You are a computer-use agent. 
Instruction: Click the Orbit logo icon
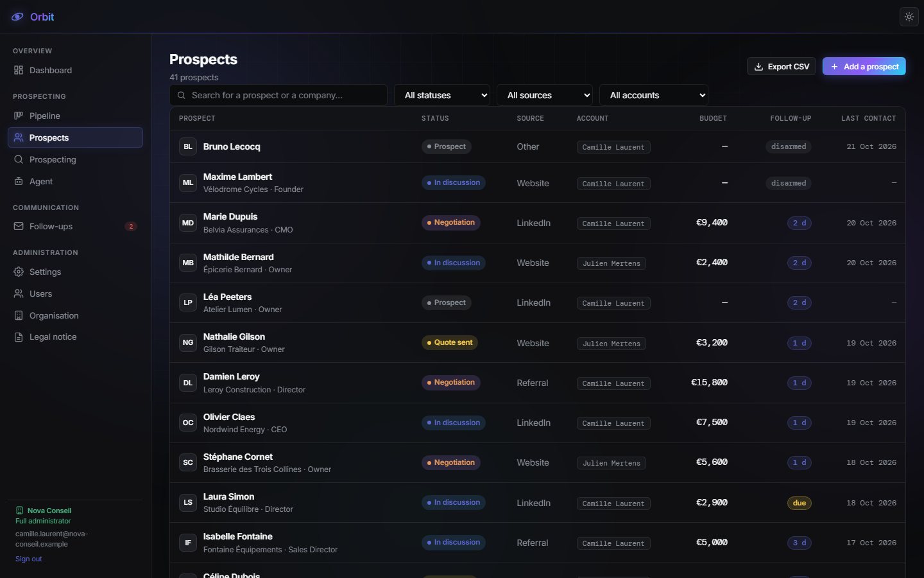[17, 17]
